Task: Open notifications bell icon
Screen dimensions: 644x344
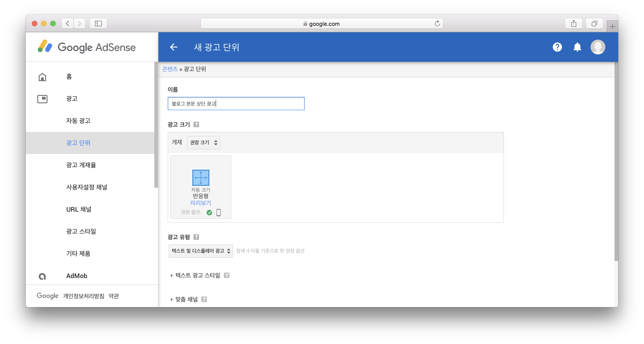Action: (x=577, y=47)
